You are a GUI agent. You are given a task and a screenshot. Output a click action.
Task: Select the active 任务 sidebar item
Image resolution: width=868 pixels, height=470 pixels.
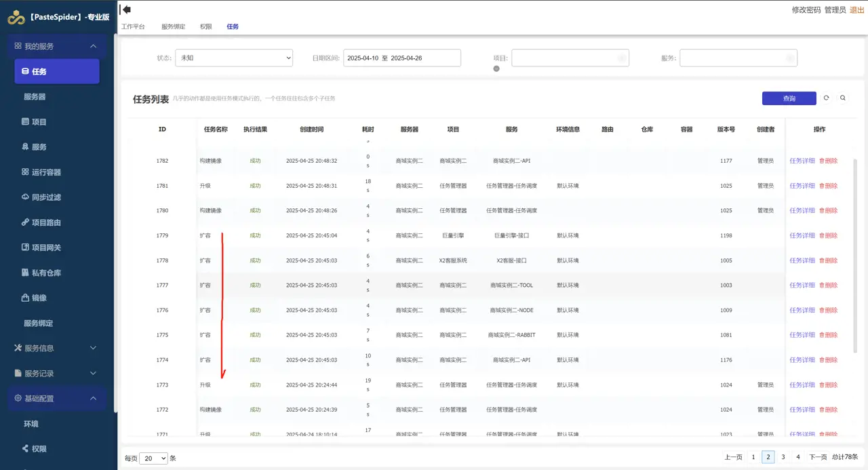(x=57, y=71)
